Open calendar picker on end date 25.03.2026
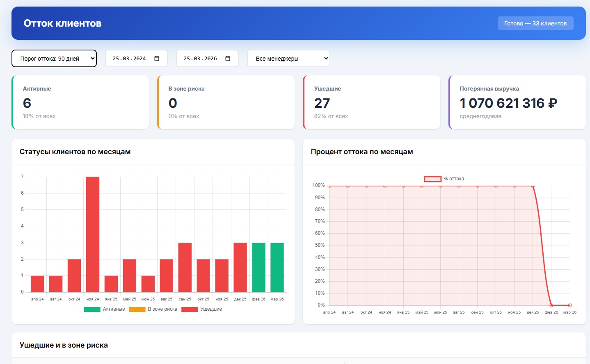590x364 pixels. click(x=228, y=59)
